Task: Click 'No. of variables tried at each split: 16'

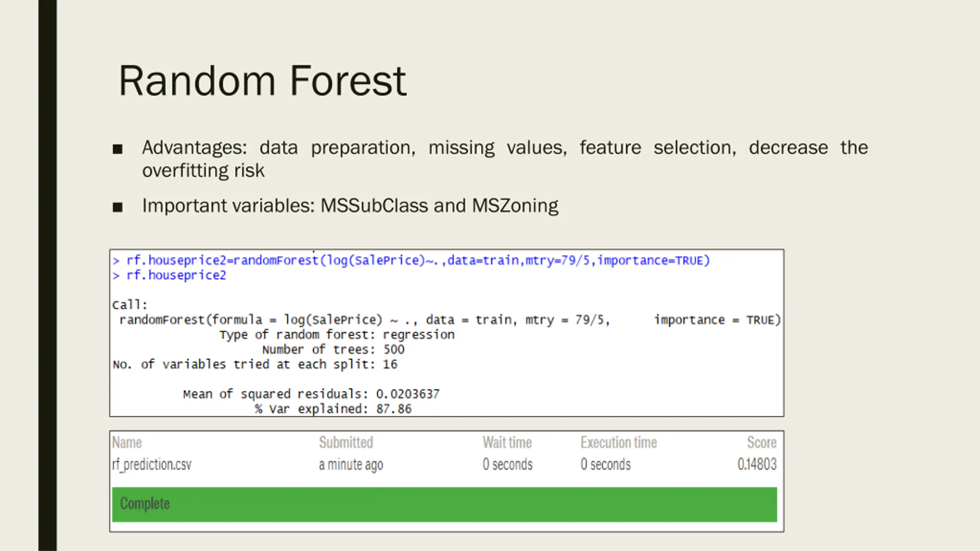Action: click(x=255, y=364)
